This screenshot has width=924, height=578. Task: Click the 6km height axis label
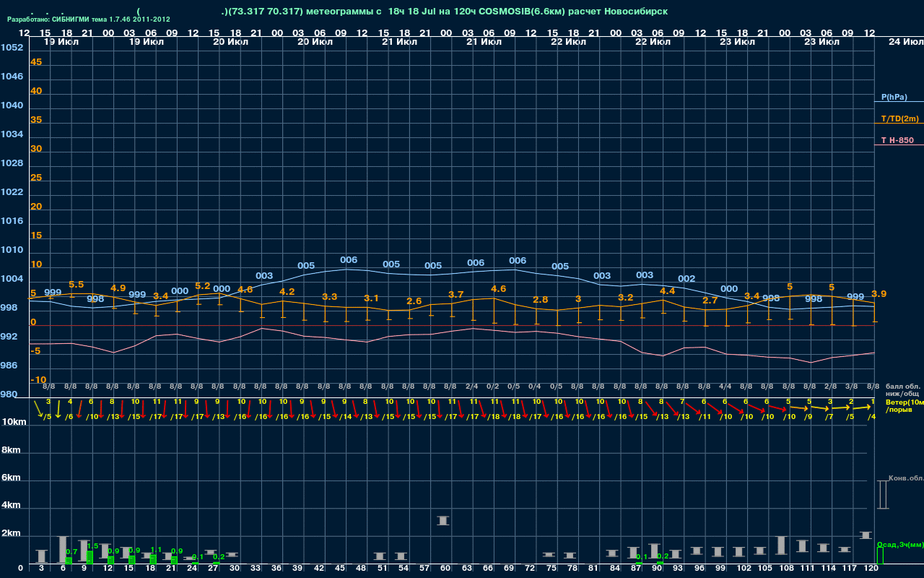click(x=10, y=478)
